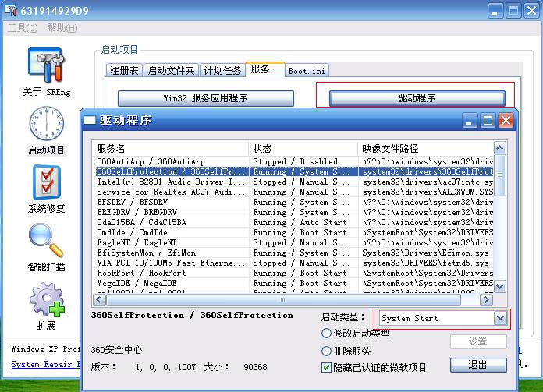Image resolution: width=543 pixels, height=392 pixels.
Task: Open the 关于 SREng hammer icon
Action: click(46, 65)
